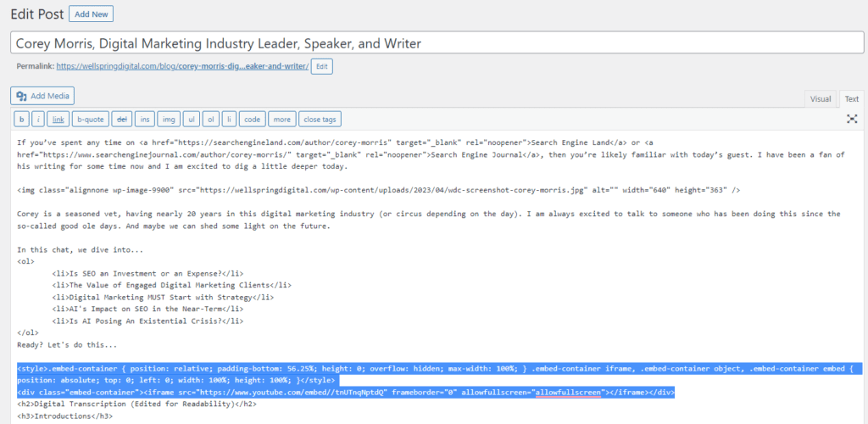Edit the permalink slug
The image size is (868, 424).
click(321, 66)
